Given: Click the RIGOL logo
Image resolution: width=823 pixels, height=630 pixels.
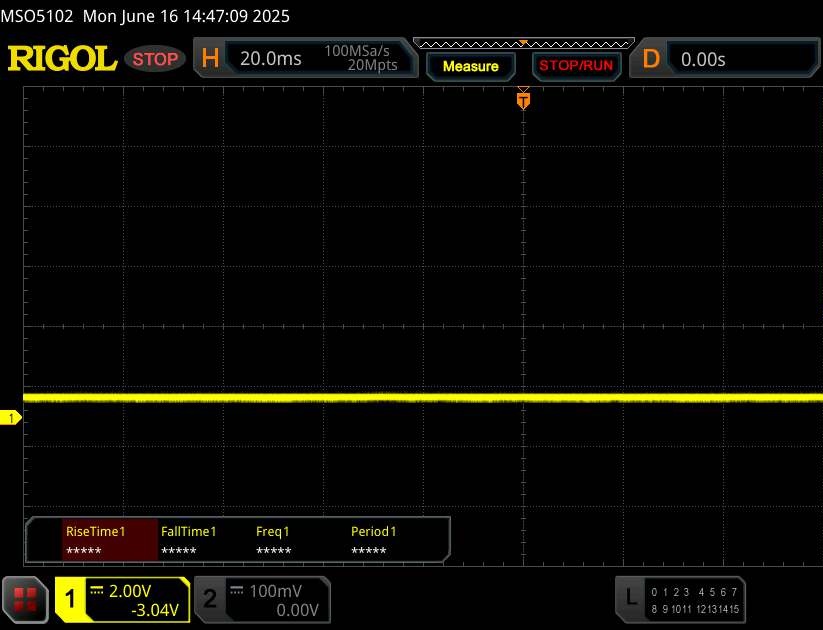Looking at the screenshot, I should coord(62,58).
